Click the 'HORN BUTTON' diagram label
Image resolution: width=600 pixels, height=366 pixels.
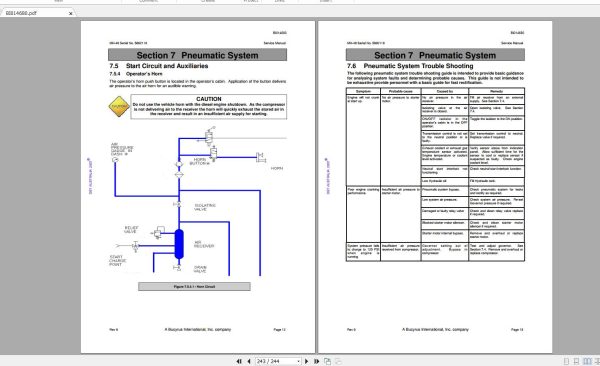tap(200, 162)
